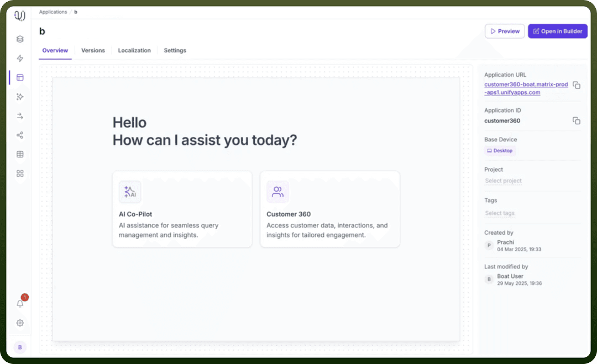Click the Open in Builder button
Viewport: 597px width, 364px height.
[x=557, y=31]
